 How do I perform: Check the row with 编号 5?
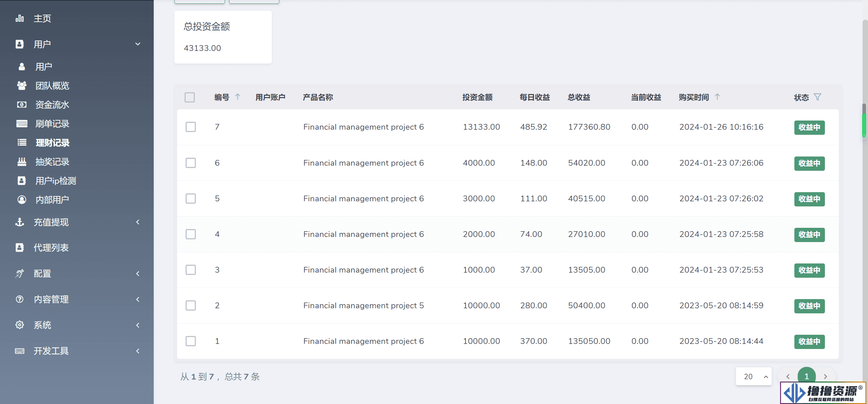point(191,199)
